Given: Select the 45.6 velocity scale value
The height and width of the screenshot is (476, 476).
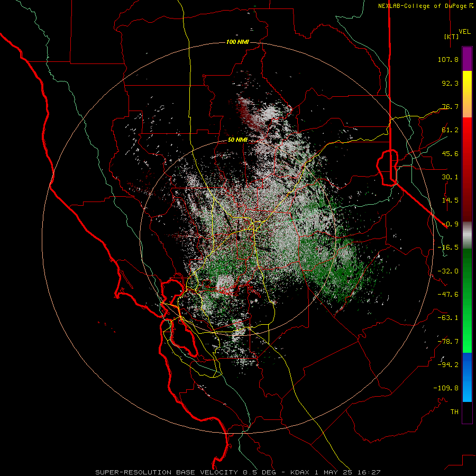Looking at the screenshot, I should pyautogui.click(x=450, y=153).
